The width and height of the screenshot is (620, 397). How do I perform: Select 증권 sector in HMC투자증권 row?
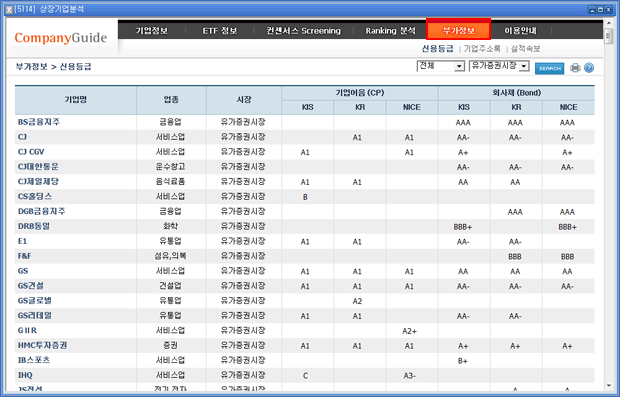[171, 346]
